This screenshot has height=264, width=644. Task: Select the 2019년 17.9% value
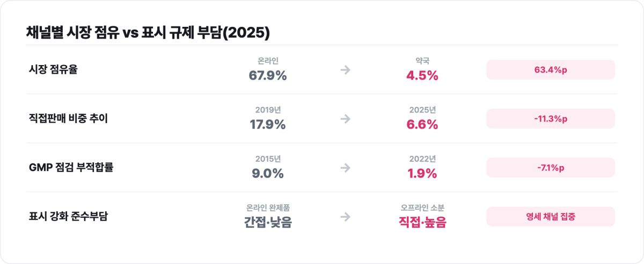click(x=268, y=124)
